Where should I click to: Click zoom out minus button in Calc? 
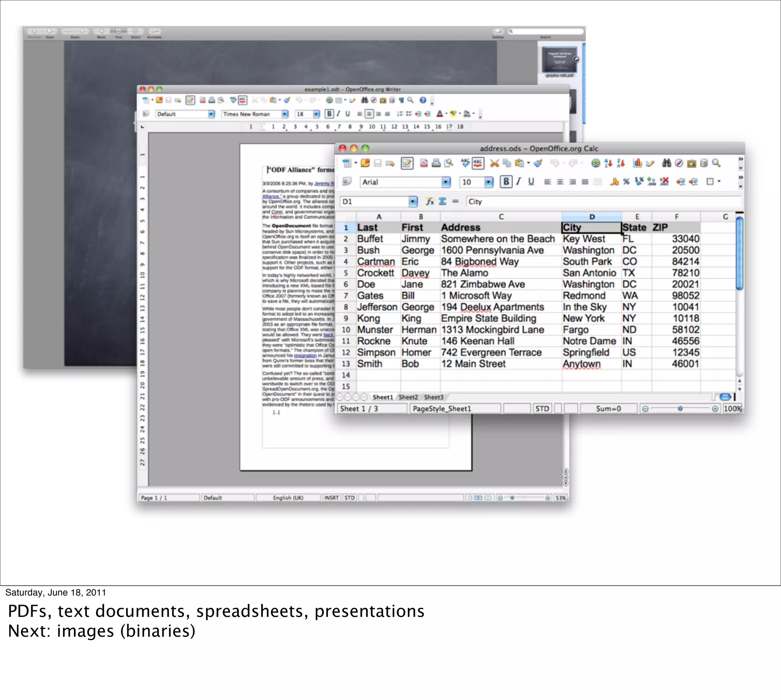coord(645,408)
